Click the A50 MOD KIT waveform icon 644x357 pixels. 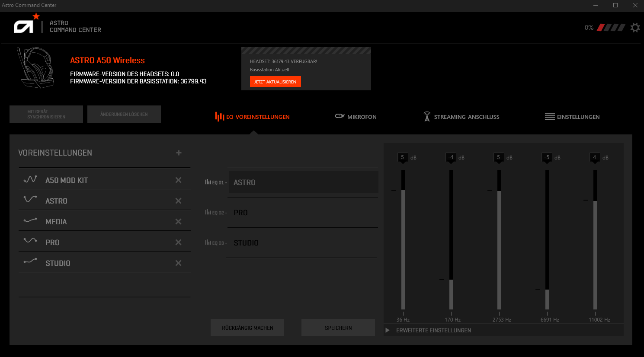(29, 179)
